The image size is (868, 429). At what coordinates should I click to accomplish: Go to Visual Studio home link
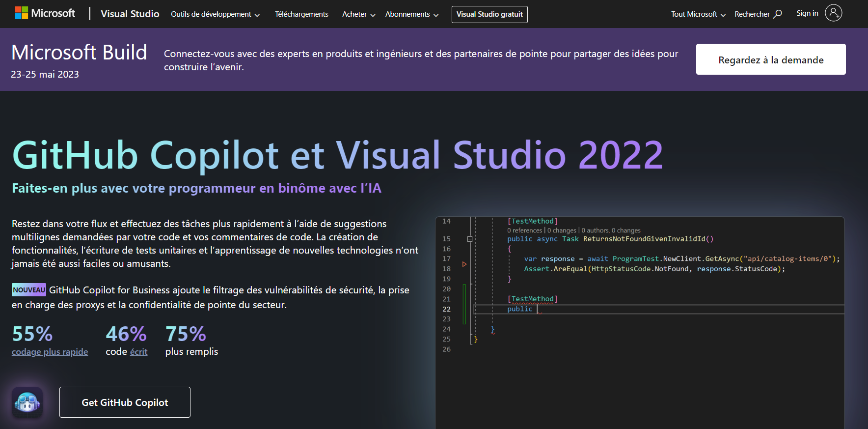[x=130, y=14]
